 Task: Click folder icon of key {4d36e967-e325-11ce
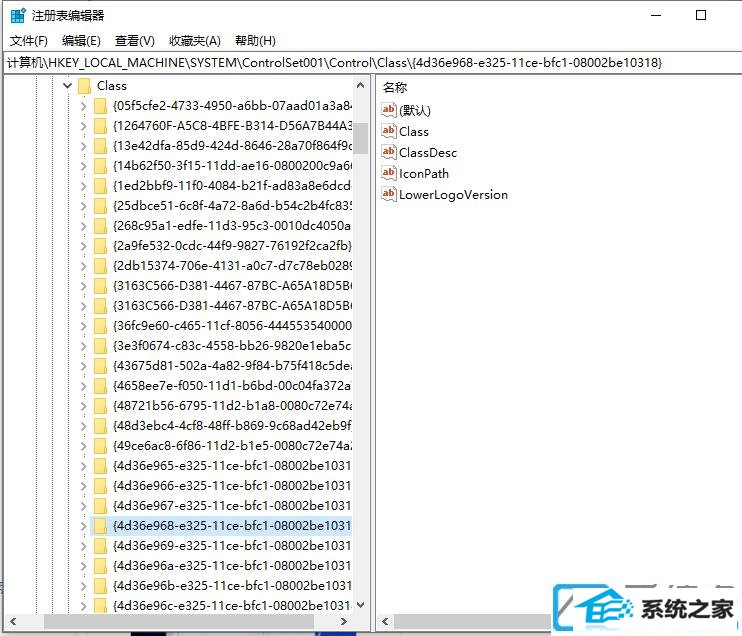100,505
